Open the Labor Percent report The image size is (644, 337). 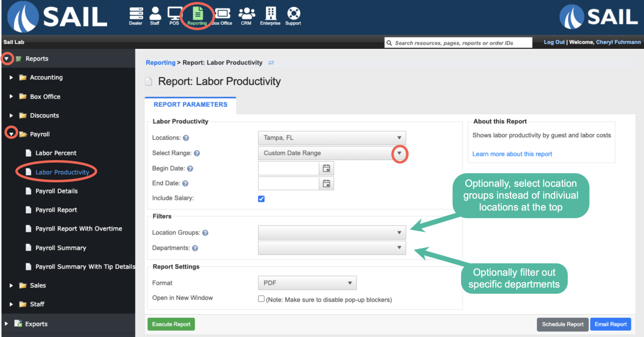pos(56,153)
